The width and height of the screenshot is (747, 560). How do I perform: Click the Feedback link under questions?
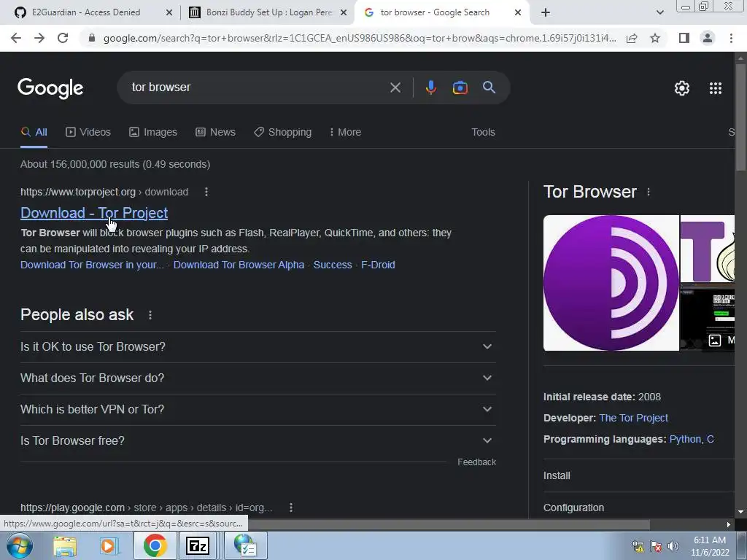[x=476, y=462]
